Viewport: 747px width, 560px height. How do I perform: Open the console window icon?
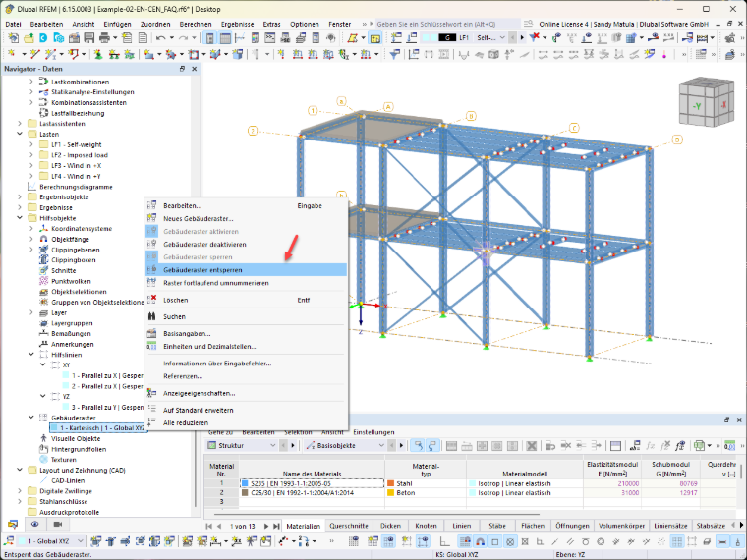(x=270, y=38)
